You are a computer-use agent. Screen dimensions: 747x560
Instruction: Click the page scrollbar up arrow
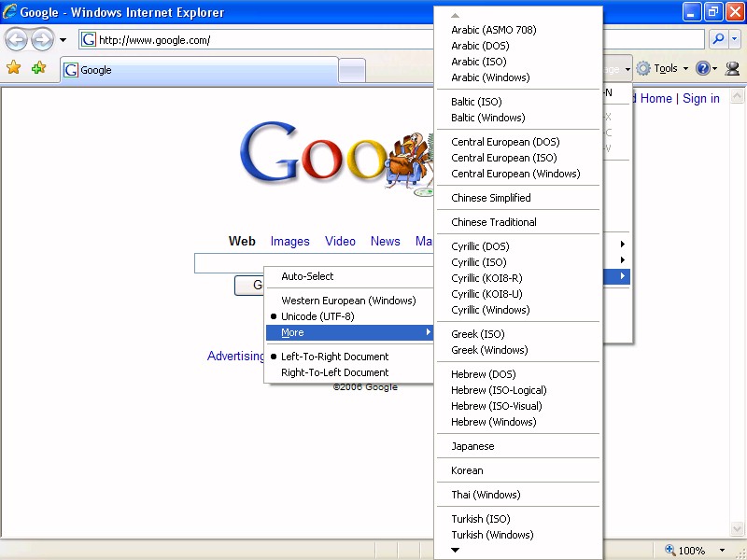[737, 96]
